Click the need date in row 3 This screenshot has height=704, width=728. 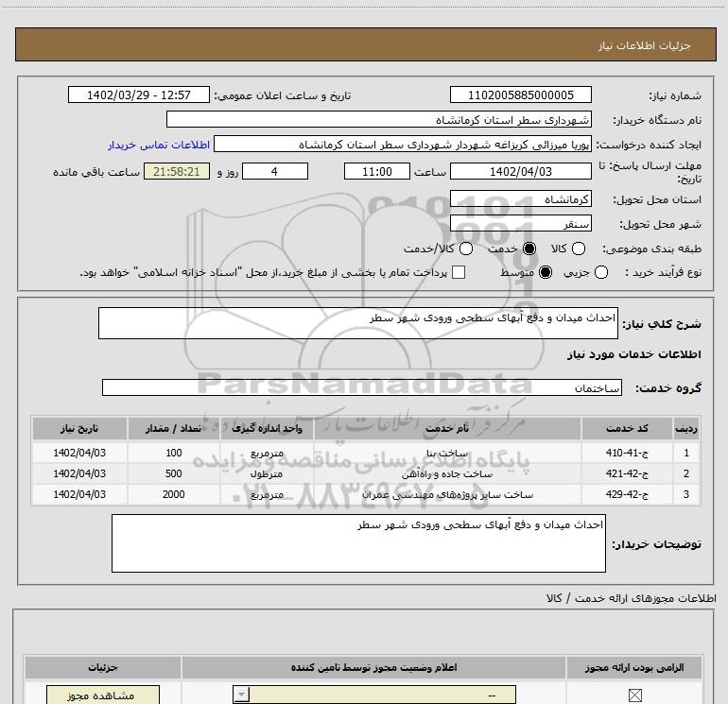[x=79, y=494]
